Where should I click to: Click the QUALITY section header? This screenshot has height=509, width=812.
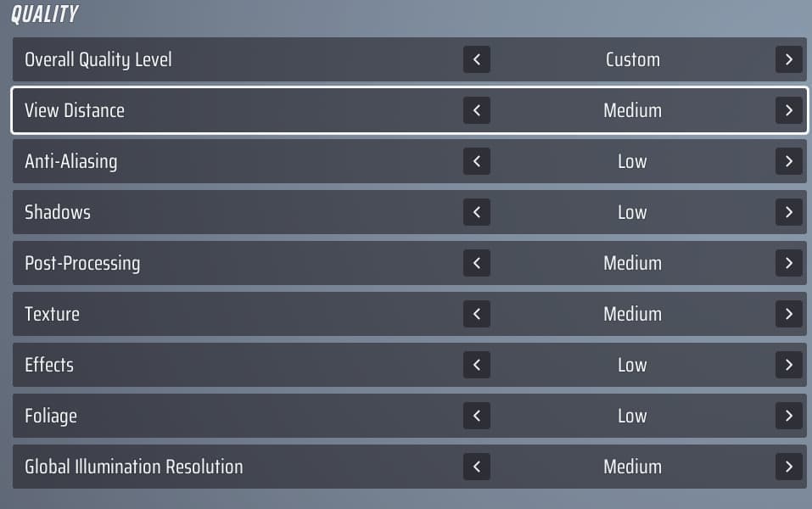pos(44,14)
